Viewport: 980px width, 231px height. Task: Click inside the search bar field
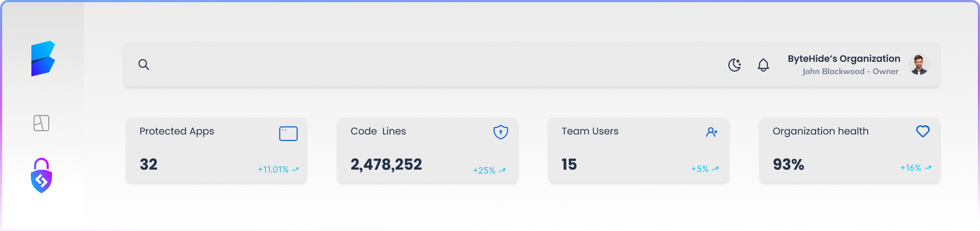click(x=422, y=65)
